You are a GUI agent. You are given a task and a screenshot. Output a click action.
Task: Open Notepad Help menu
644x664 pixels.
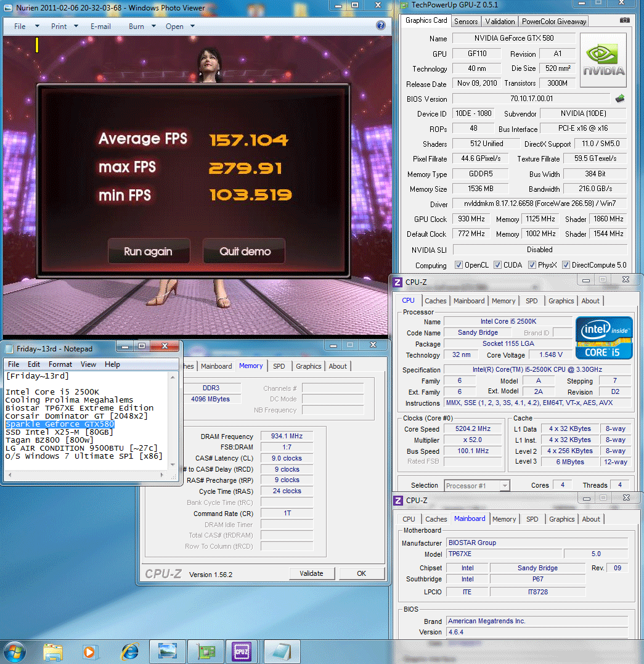[112, 364]
